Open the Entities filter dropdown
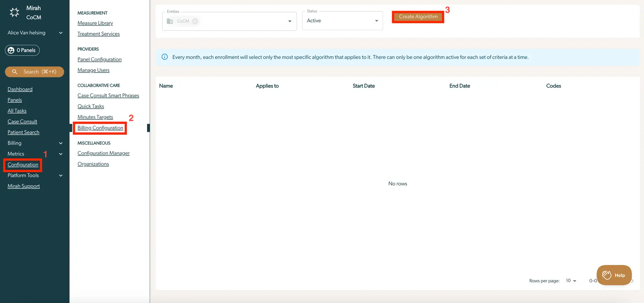644x303 pixels. pyautogui.click(x=290, y=21)
